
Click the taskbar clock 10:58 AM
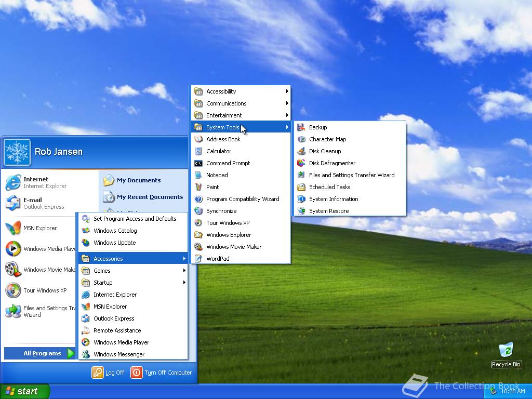[x=513, y=391]
